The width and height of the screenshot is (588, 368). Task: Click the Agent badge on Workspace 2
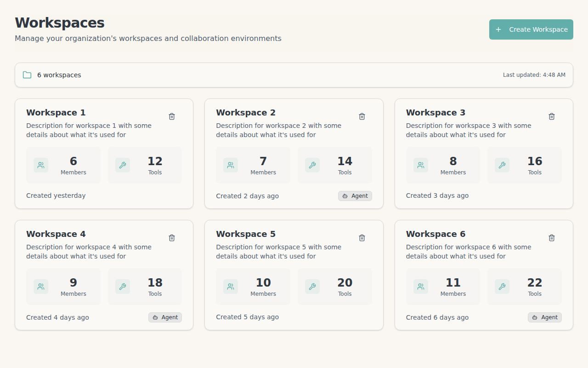pyautogui.click(x=355, y=195)
